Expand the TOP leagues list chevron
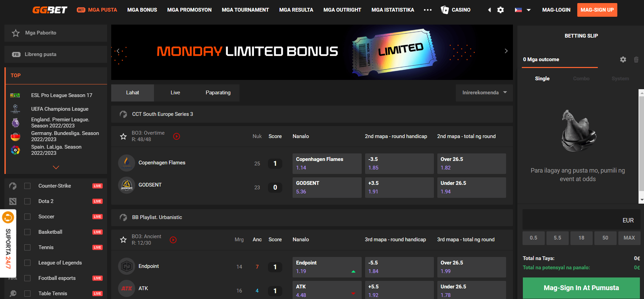The image size is (644, 299). click(56, 167)
